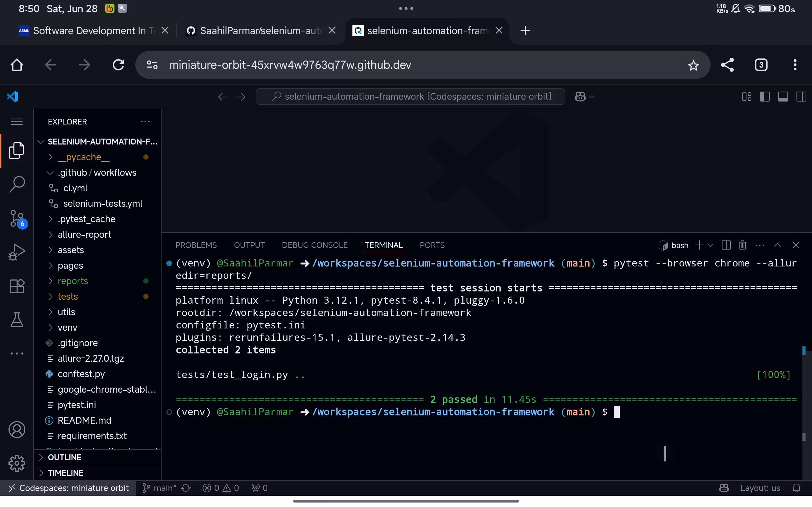Click the main* branch in status bar

tap(159, 488)
